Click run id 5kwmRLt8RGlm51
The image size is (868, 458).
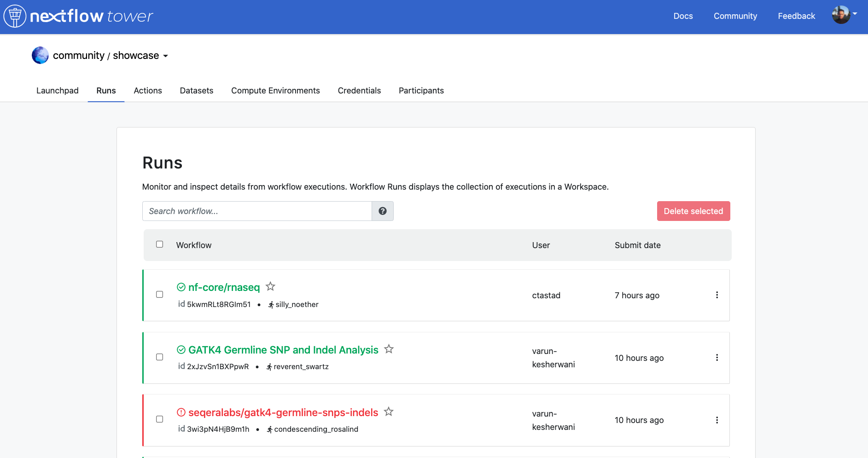point(219,304)
